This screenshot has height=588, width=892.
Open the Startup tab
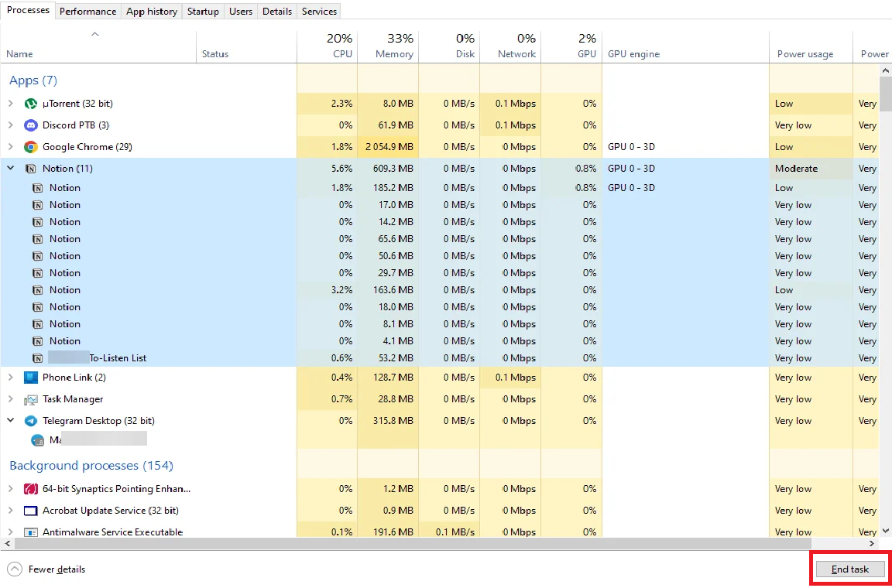[203, 12]
